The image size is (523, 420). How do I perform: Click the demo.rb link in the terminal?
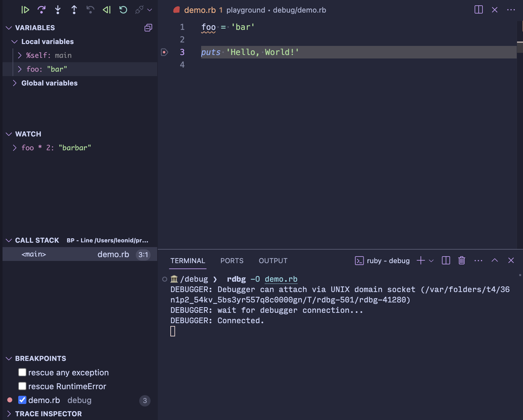[x=281, y=279]
